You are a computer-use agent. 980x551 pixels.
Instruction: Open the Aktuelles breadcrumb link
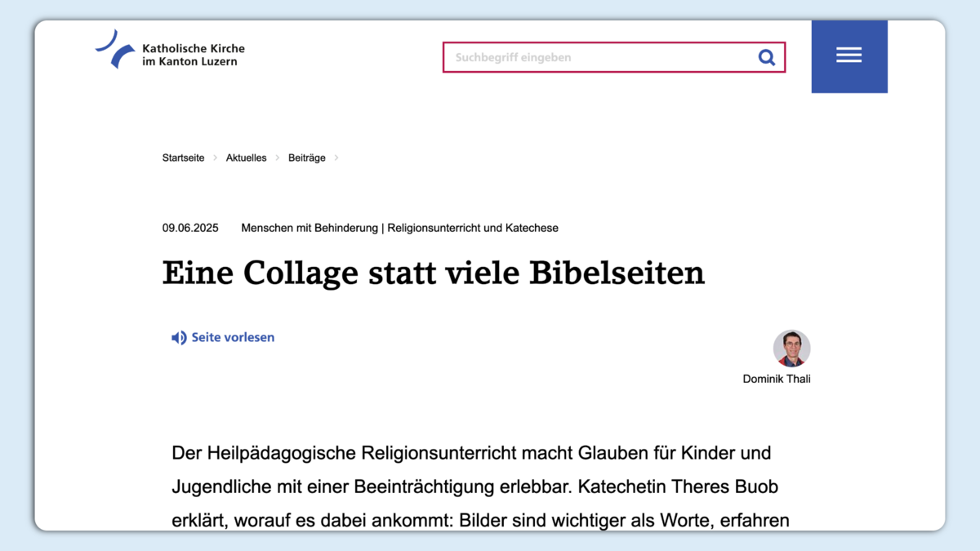[x=246, y=158]
